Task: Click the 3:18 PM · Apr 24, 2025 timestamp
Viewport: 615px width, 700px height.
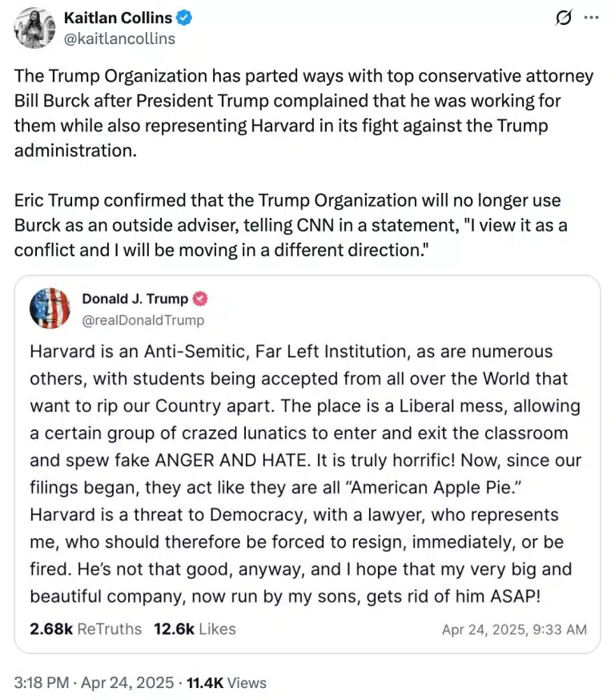Action: [x=94, y=683]
